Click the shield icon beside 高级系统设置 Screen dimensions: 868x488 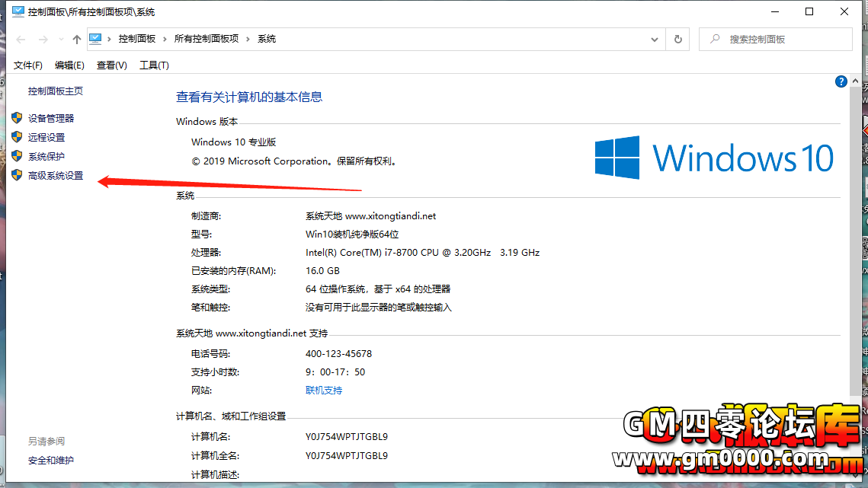[17, 175]
